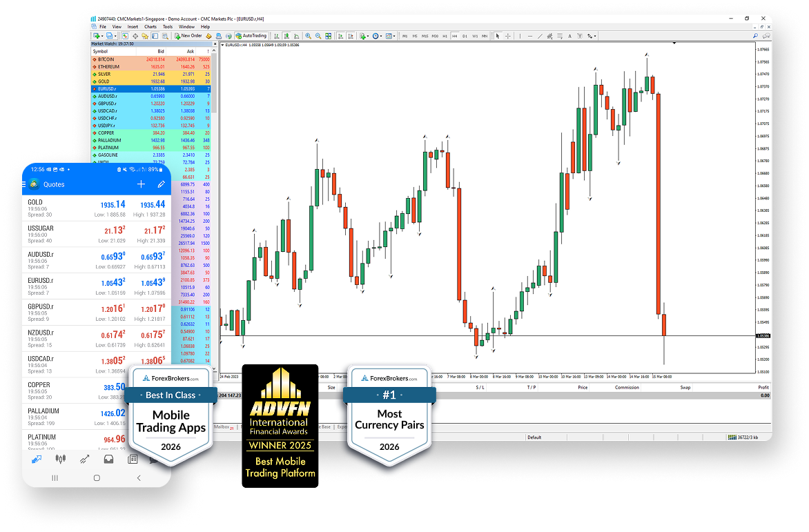The width and height of the screenshot is (809, 532).
Task: Select the Text label A tool
Action: click(x=569, y=36)
